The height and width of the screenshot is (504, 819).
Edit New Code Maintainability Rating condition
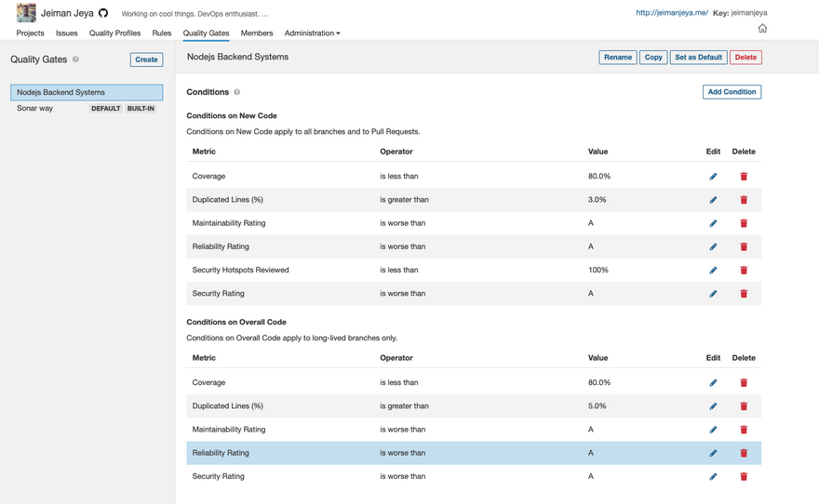(713, 223)
